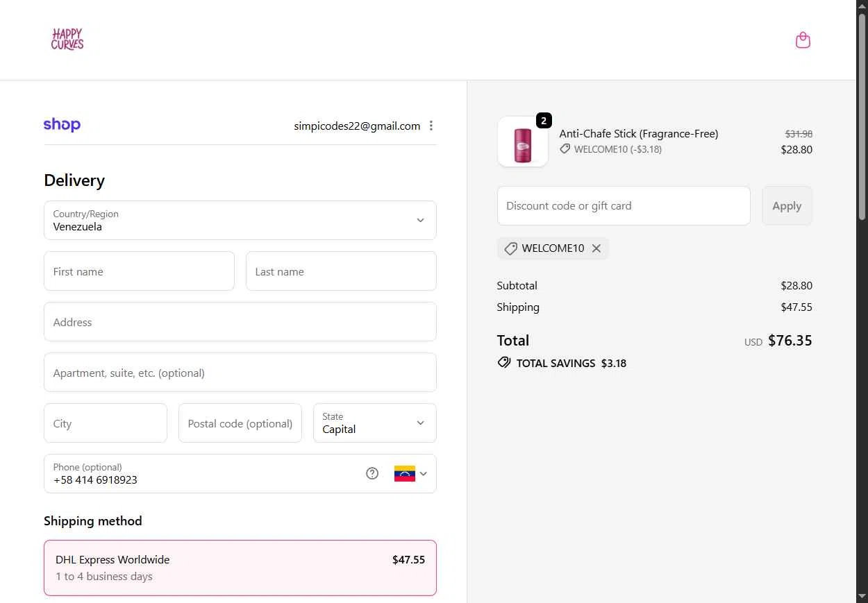Open the State dropdown showing Capital
868x603 pixels.
click(375, 423)
